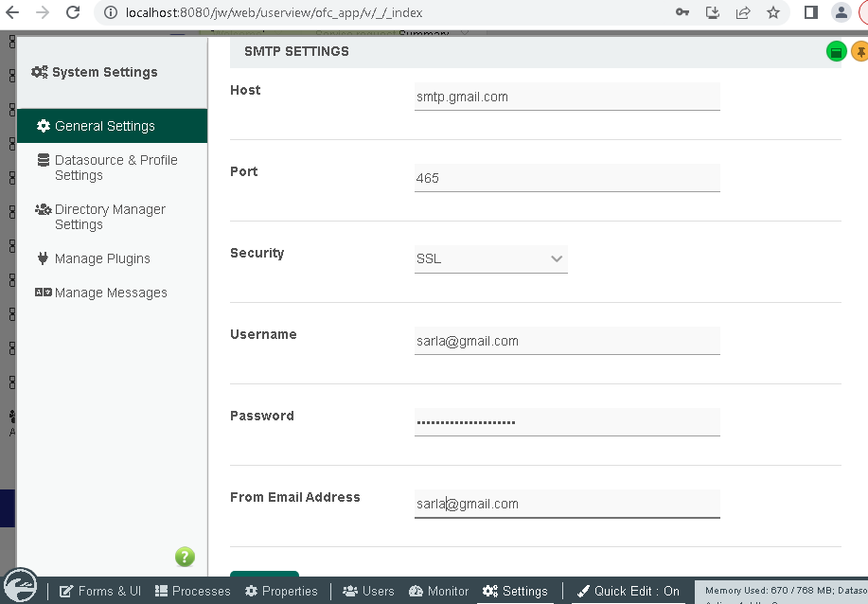Click the SMTP Host input field

coord(566,97)
